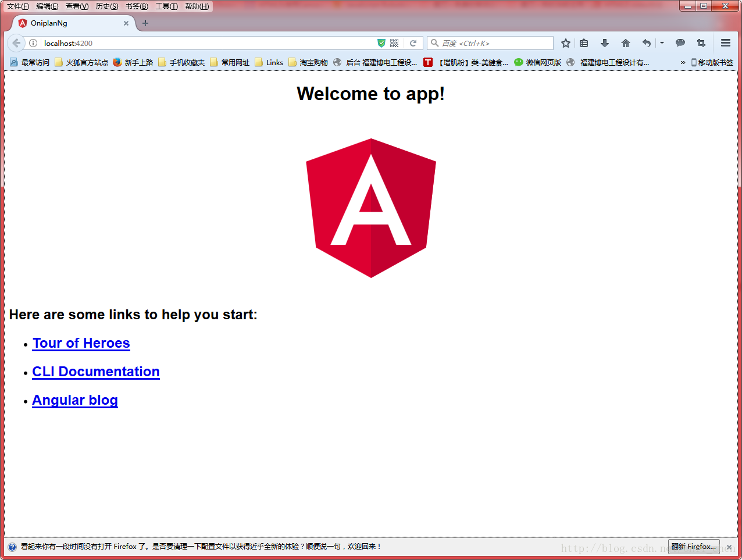Open the 福建博电工程设计有 bookmark
Viewport: 742px width, 560px height.
[608, 62]
